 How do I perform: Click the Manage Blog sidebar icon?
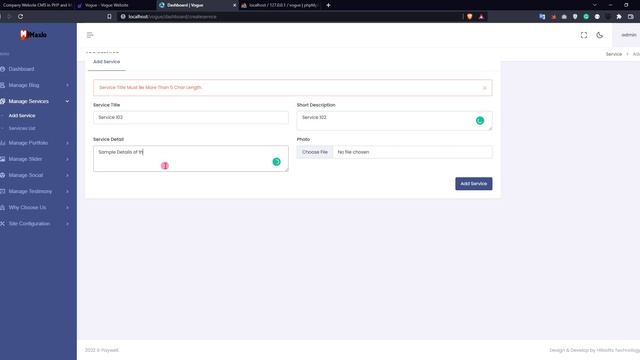click(x=2, y=85)
